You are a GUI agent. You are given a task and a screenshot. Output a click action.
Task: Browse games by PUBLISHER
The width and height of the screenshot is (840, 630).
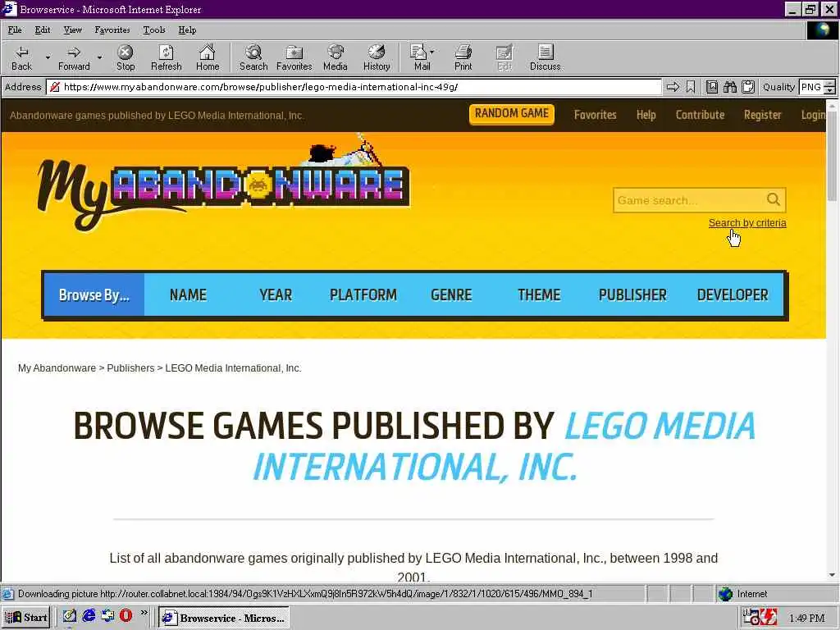[632, 294]
